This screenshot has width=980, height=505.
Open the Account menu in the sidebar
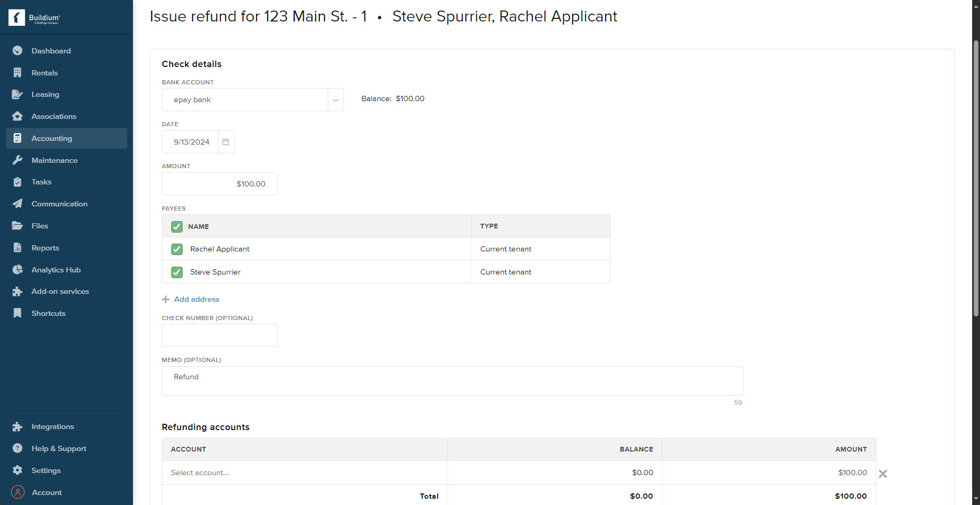(46, 492)
